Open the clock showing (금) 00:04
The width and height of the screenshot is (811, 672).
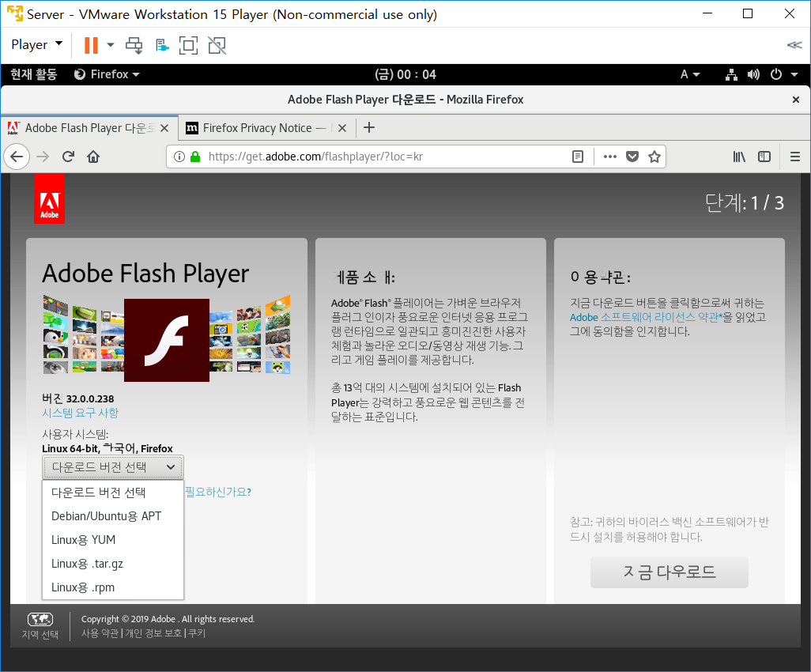coord(405,74)
